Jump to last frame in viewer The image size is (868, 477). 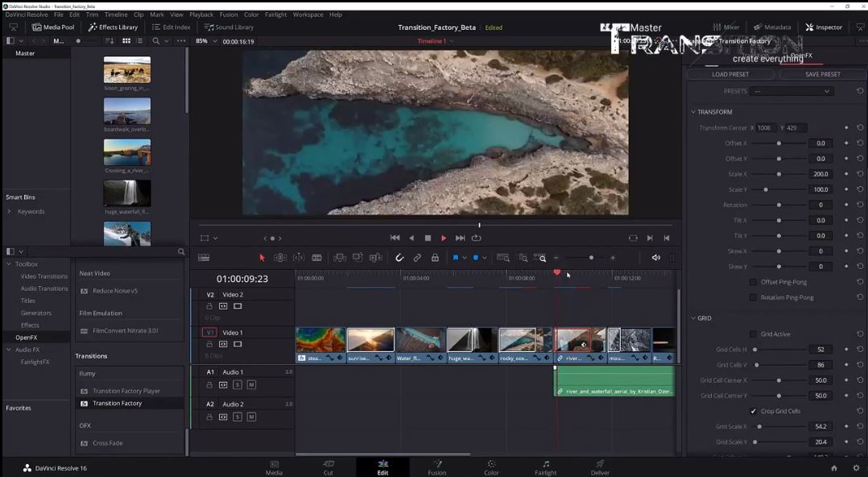[460, 238]
